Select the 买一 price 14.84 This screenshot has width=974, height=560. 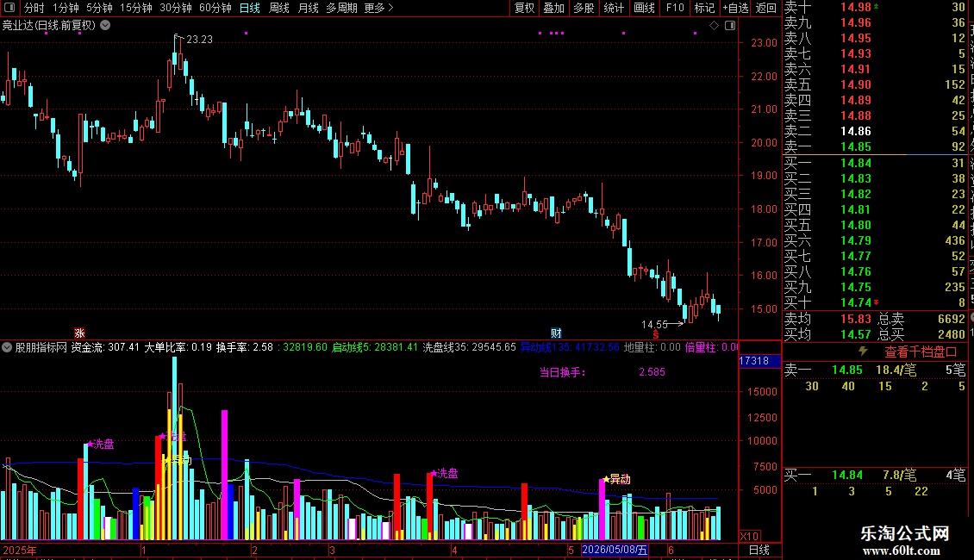(x=855, y=164)
